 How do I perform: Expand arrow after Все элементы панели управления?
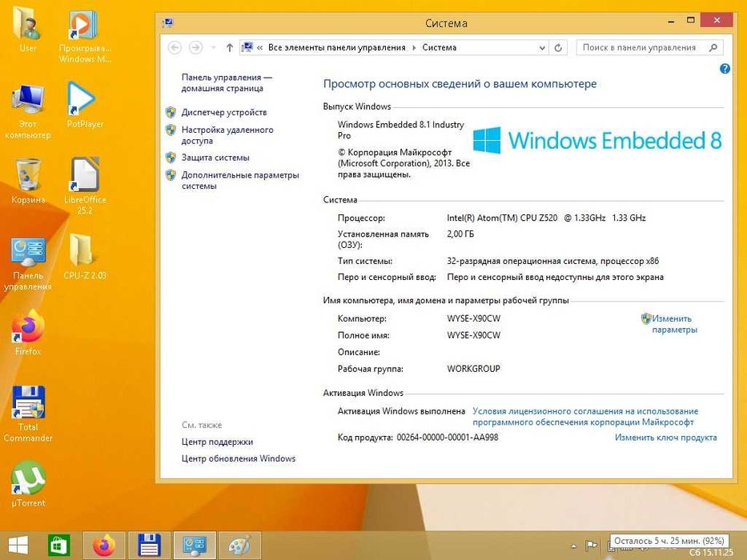click(413, 48)
